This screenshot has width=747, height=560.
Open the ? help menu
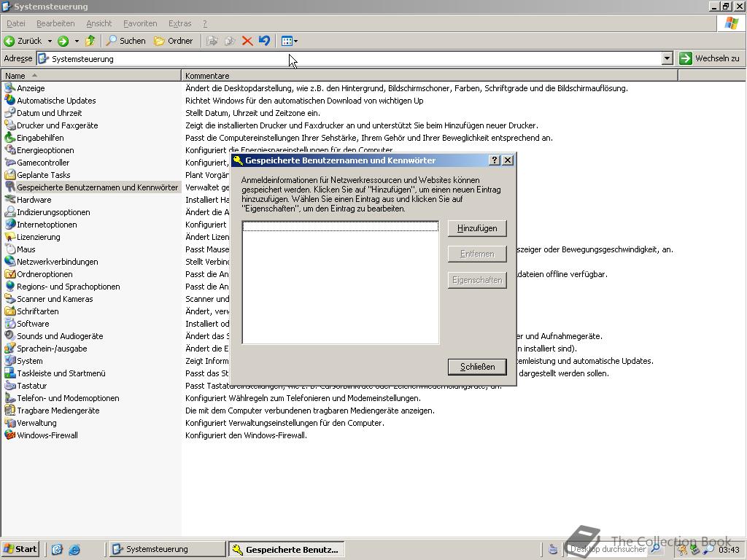tap(205, 23)
